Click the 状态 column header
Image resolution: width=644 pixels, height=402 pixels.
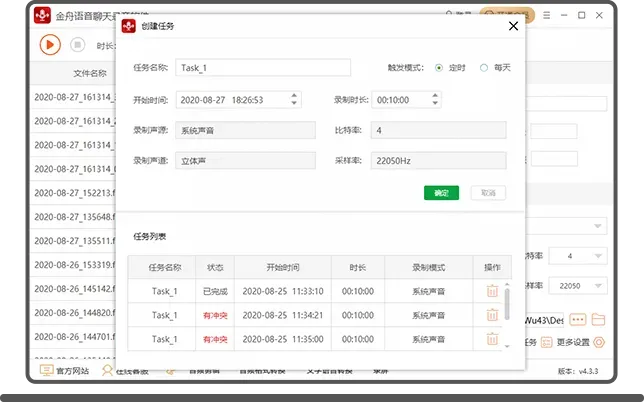[x=215, y=267]
